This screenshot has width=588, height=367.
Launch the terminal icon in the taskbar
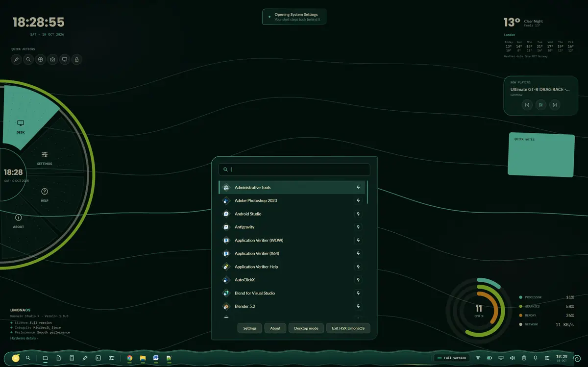(98, 358)
